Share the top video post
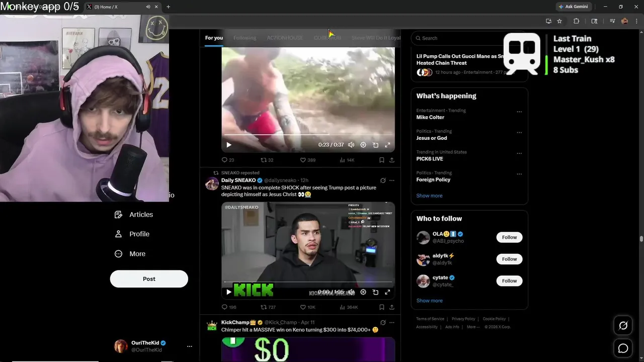This screenshot has height=362, width=644. click(x=391, y=160)
